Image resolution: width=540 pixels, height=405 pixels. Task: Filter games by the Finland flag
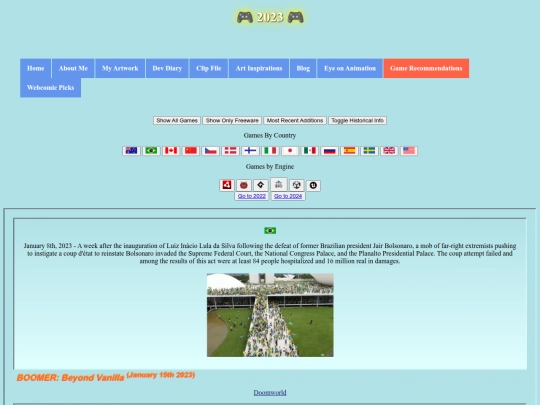pos(250,151)
